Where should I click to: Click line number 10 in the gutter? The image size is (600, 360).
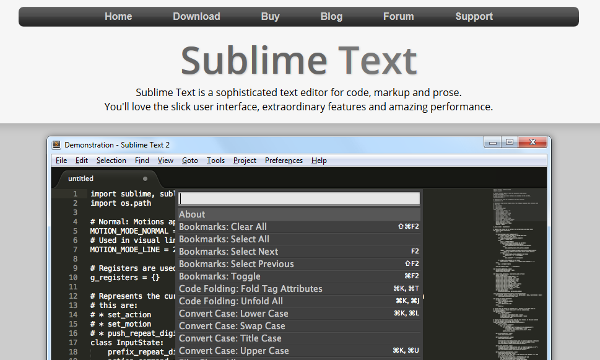pyautogui.click(x=73, y=277)
